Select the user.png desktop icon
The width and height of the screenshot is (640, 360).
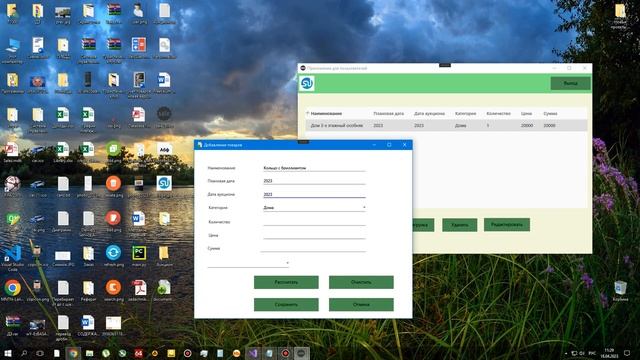pyautogui.click(x=139, y=13)
